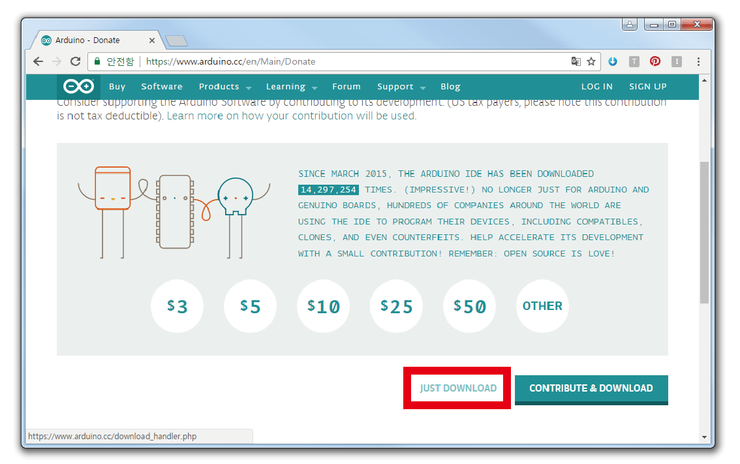Viewport: 740px width, 464px height.
Task: Click the 14,297,254 download counter
Action: click(x=328, y=190)
